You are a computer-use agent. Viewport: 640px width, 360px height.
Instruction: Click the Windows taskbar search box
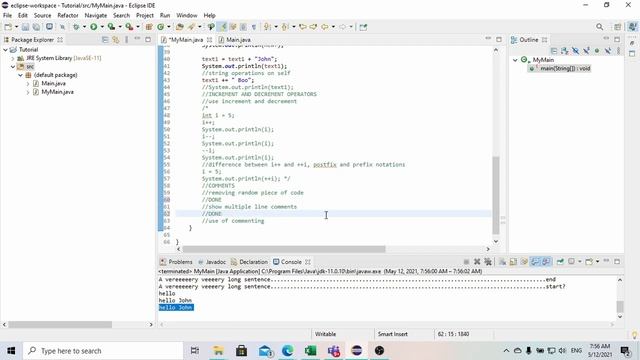coord(103,351)
